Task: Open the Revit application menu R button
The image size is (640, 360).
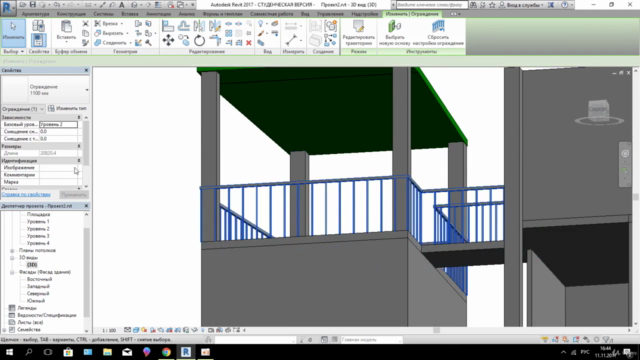Action: coord(8,8)
